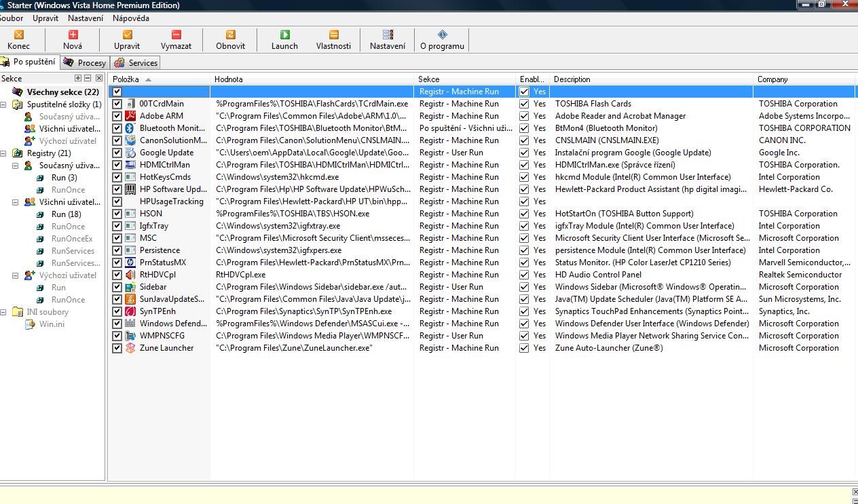Click the Upravit edit toolbar button
This screenshot has width=858, height=504.
[127, 39]
